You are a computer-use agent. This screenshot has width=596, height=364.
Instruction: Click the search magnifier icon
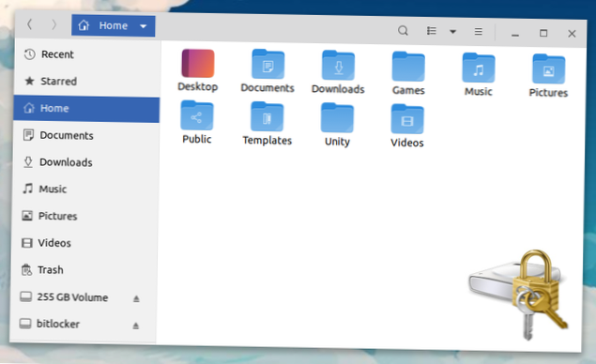point(403,30)
